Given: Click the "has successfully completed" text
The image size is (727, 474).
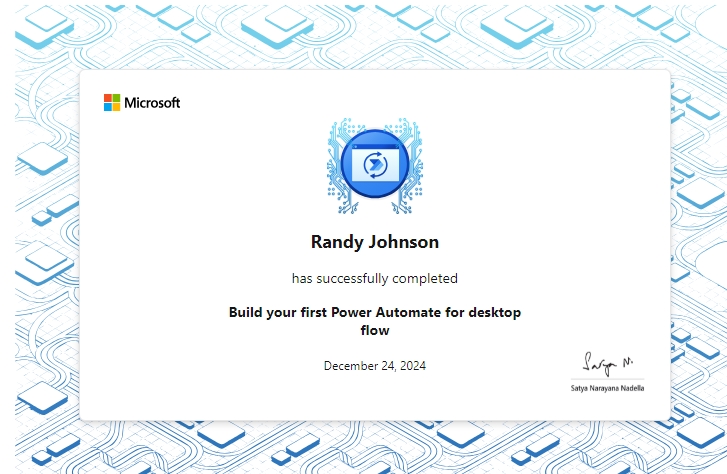Looking at the screenshot, I should tap(375, 278).
